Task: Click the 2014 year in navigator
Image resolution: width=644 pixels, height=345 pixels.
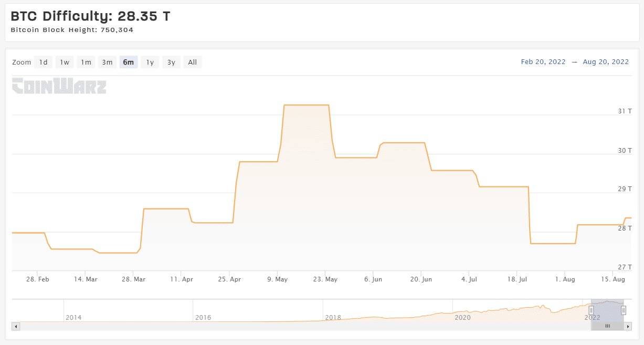Action: click(73, 317)
